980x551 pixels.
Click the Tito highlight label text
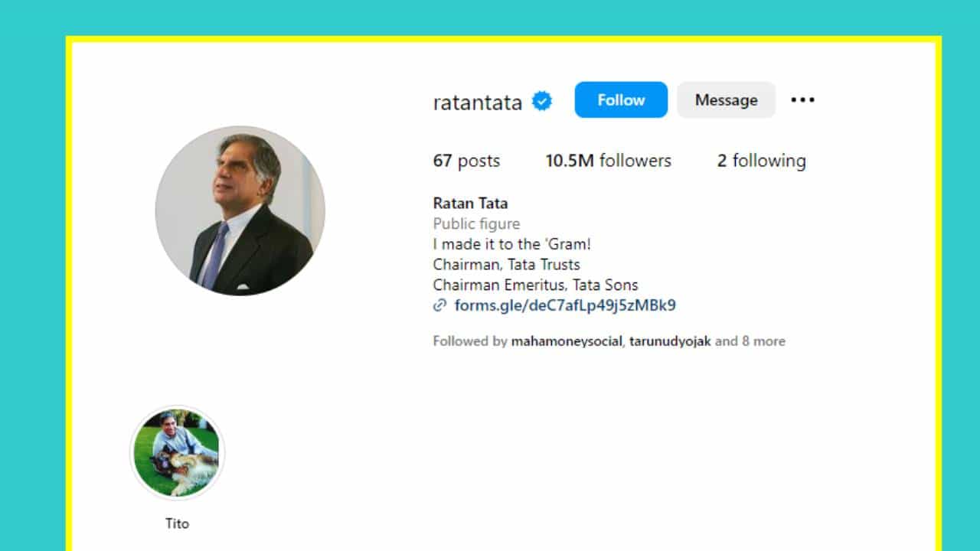177,523
